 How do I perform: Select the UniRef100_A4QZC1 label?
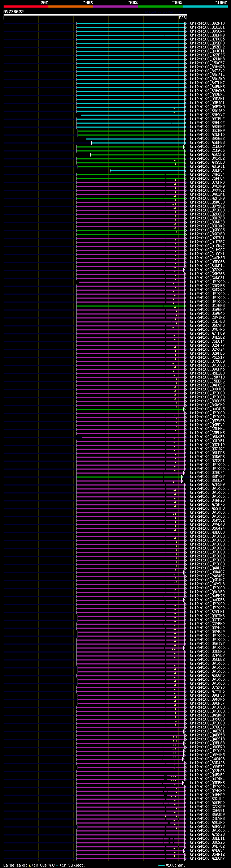point(207,731)
